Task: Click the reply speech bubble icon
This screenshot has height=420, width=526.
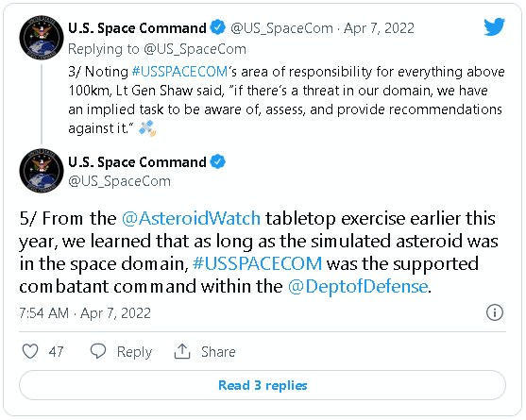Action: point(98,351)
